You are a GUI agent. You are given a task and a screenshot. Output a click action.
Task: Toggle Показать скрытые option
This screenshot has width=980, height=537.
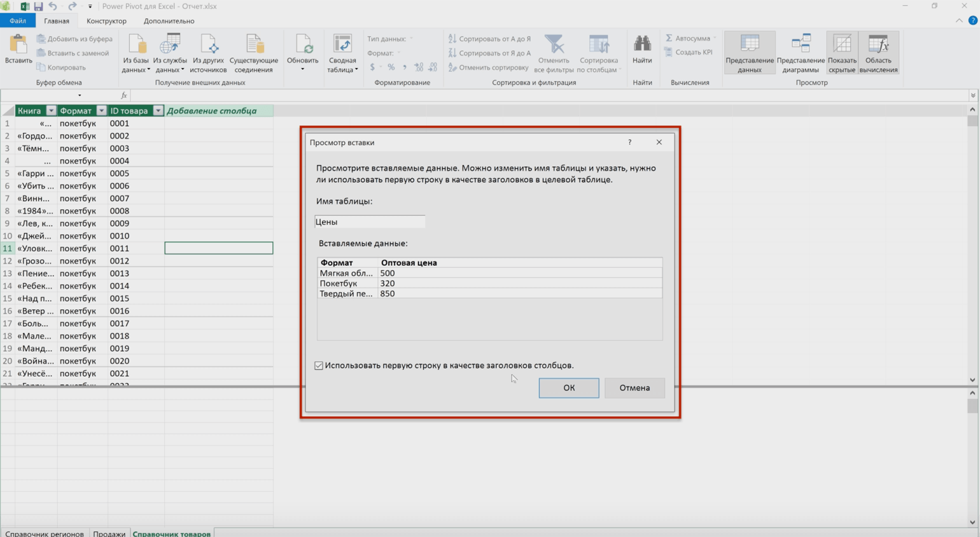pyautogui.click(x=842, y=53)
